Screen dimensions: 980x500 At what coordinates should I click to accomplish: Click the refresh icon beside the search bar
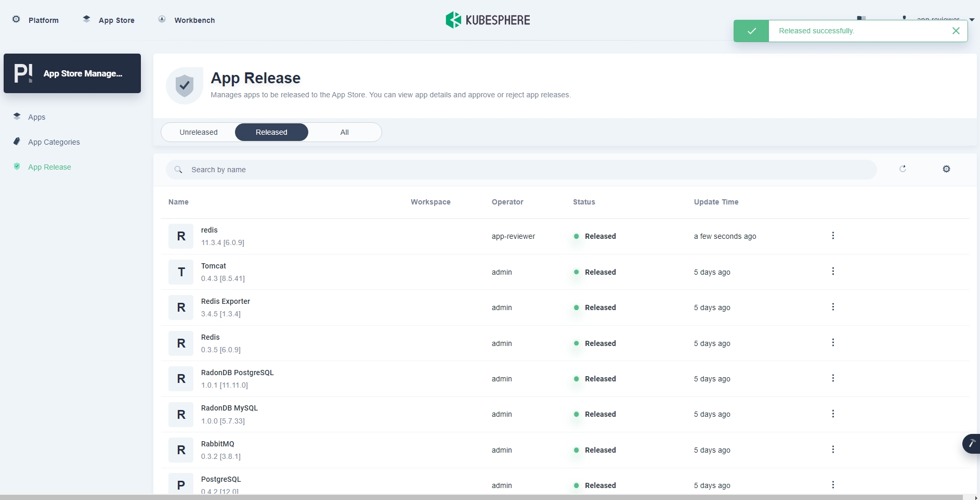pyautogui.click(x=903, y=169)
